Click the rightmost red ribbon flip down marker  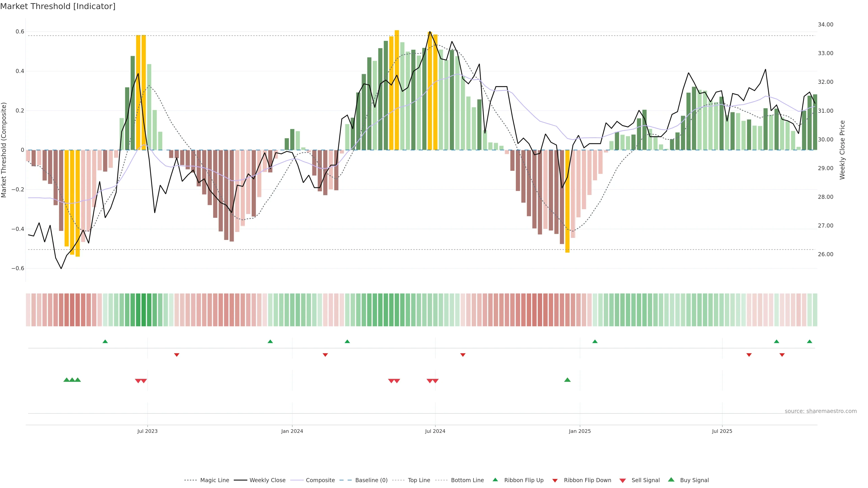coord(782,355)
